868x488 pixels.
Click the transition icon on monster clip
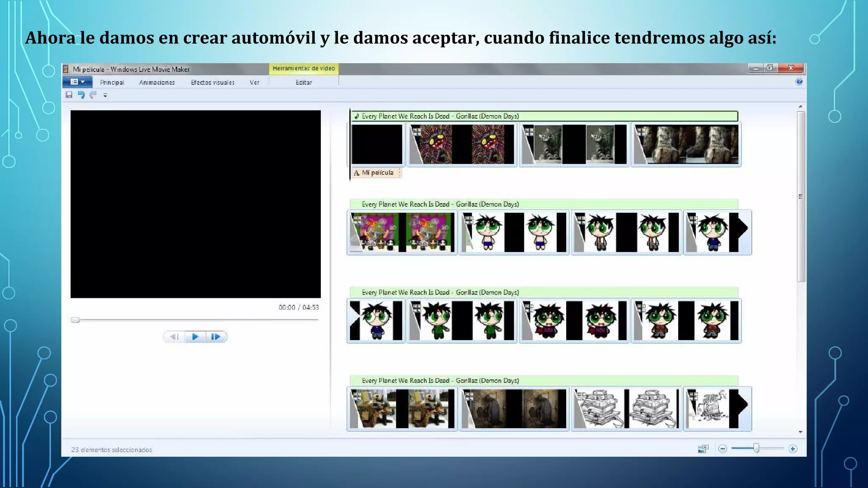[417, 131]
